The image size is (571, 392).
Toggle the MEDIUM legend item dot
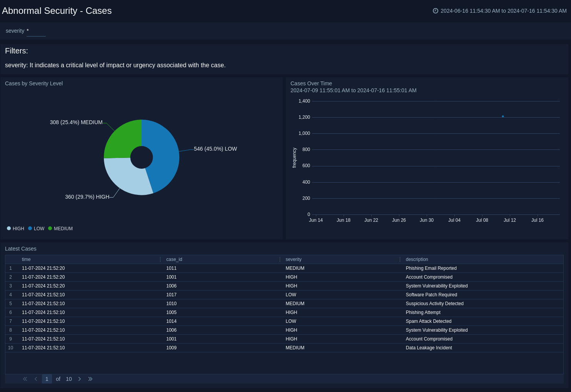[50, 228]
